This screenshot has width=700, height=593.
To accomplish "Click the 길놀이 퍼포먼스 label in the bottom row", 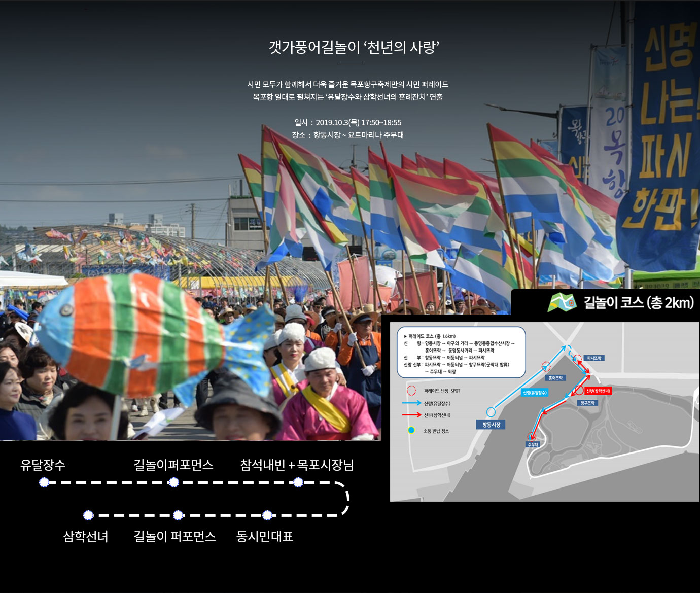I will click(x=175, y=536).
